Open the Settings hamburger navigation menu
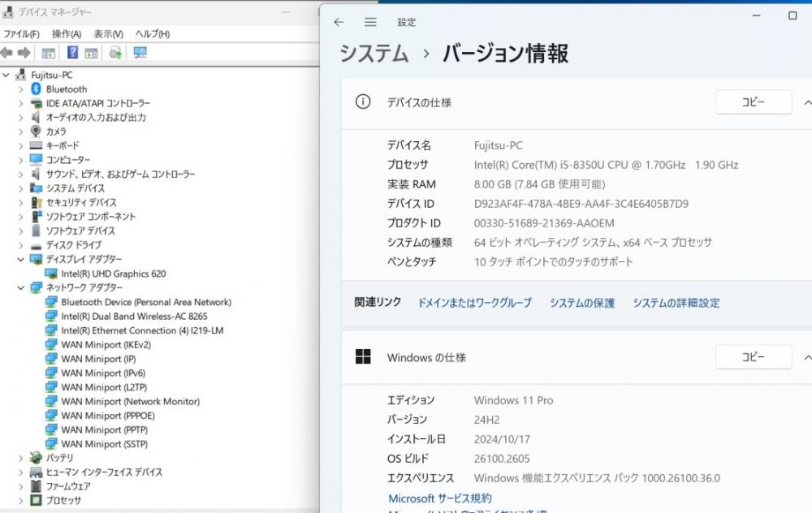This screenshot has width=812, height=513. coord(370,22)
